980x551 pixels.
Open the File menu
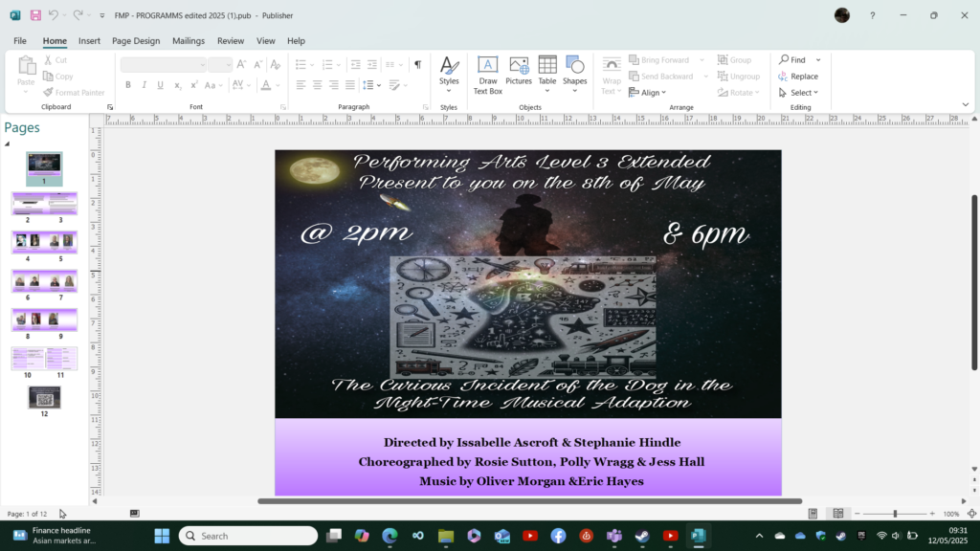click(x=20, y=40)
